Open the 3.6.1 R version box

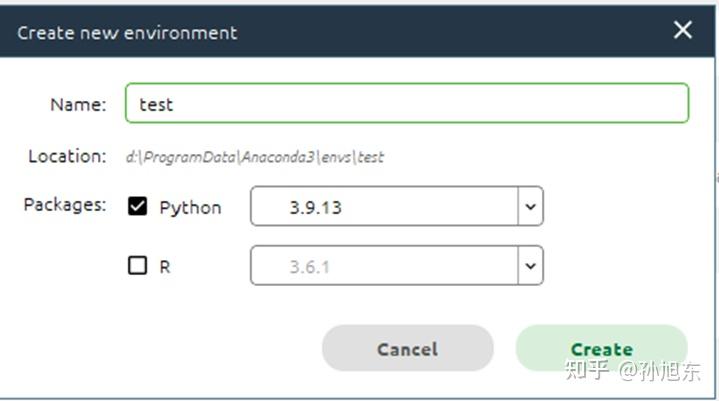(384, 267)
